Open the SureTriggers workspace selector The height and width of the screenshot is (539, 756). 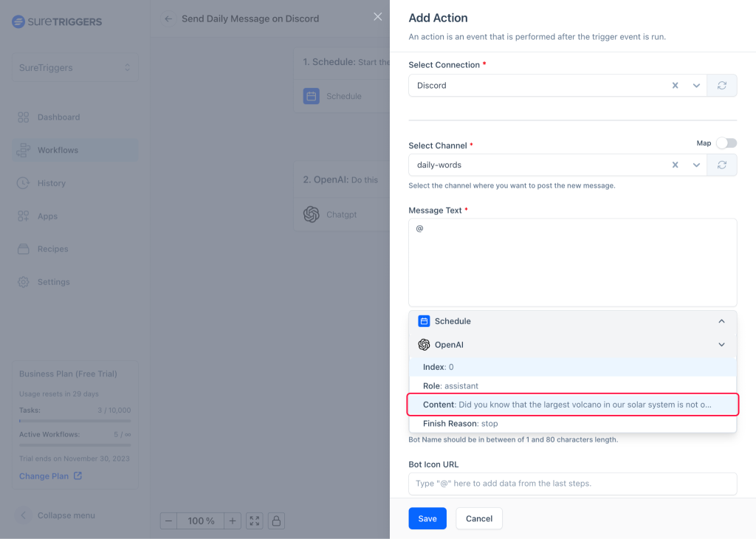[x=74, y=66]
